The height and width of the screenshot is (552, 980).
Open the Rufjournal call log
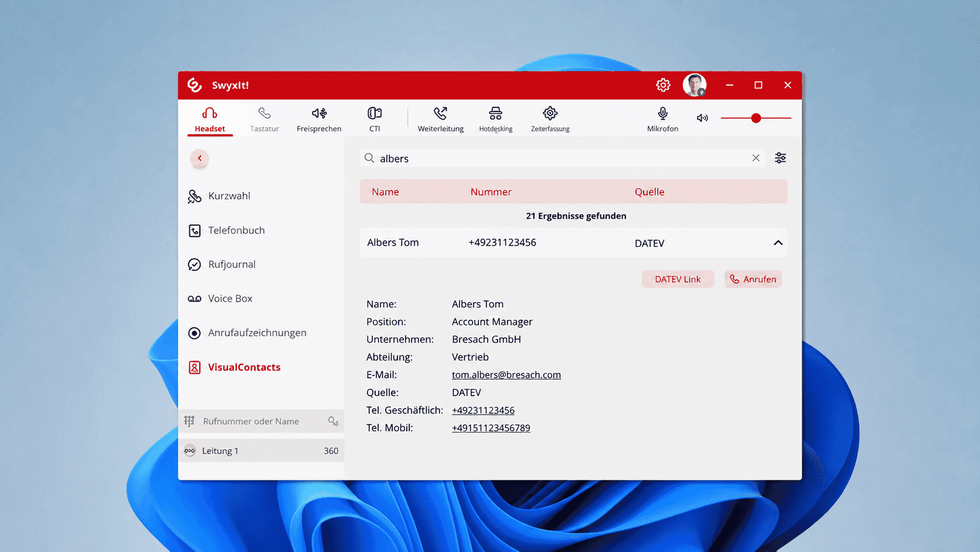[x=222, y=265]
